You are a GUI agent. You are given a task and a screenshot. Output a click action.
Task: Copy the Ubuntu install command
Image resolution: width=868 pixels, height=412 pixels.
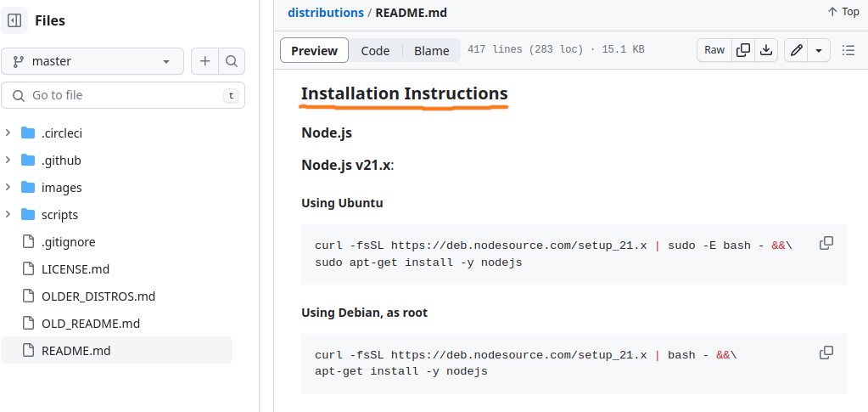click(826, 243)
